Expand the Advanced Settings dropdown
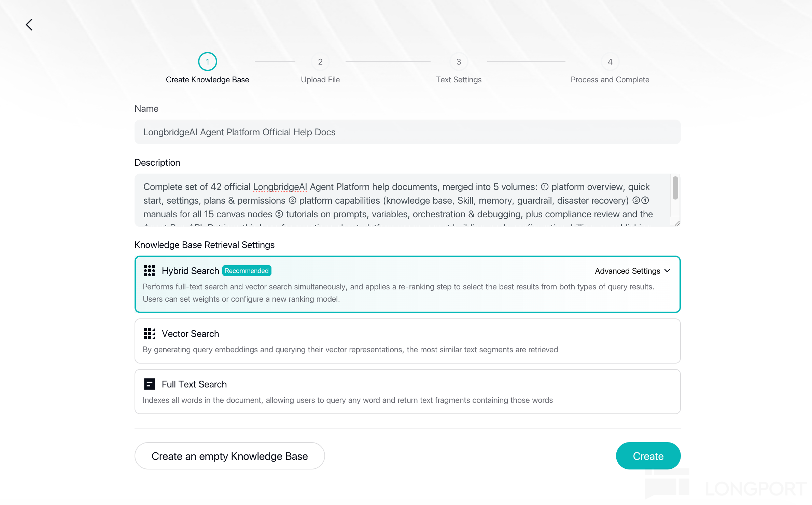812x505 pixels. (632, 271)
